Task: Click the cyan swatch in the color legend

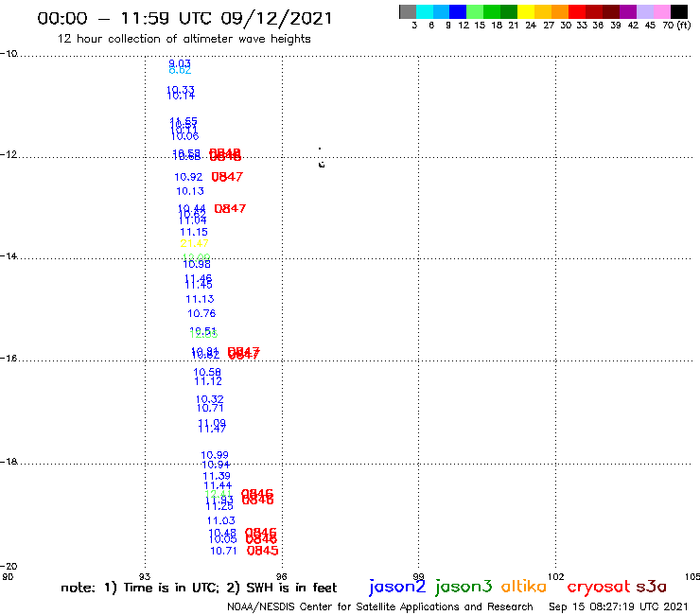Action: point(425,11)
